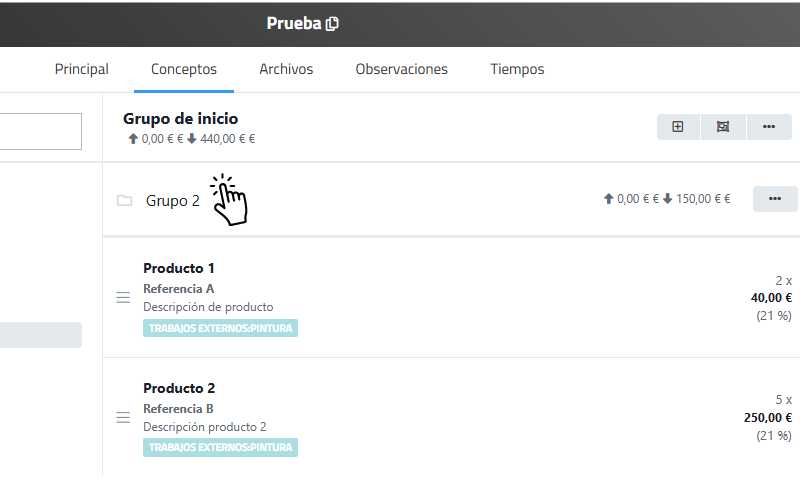
Task: Open the Tiempos tab
Action: click(x=517, y=69)
